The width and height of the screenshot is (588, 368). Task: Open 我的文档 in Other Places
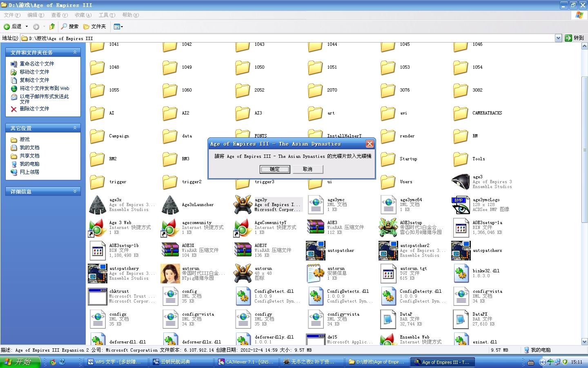29,148
